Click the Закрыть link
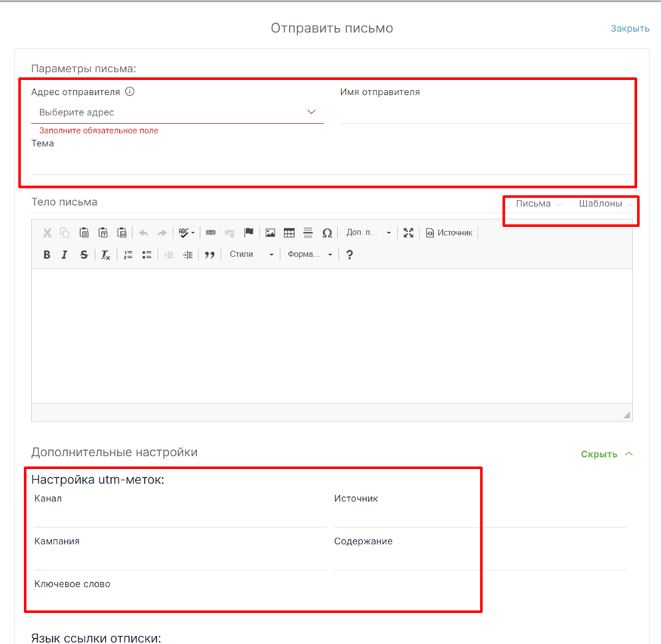661x644 pixels. click(629, 29)
